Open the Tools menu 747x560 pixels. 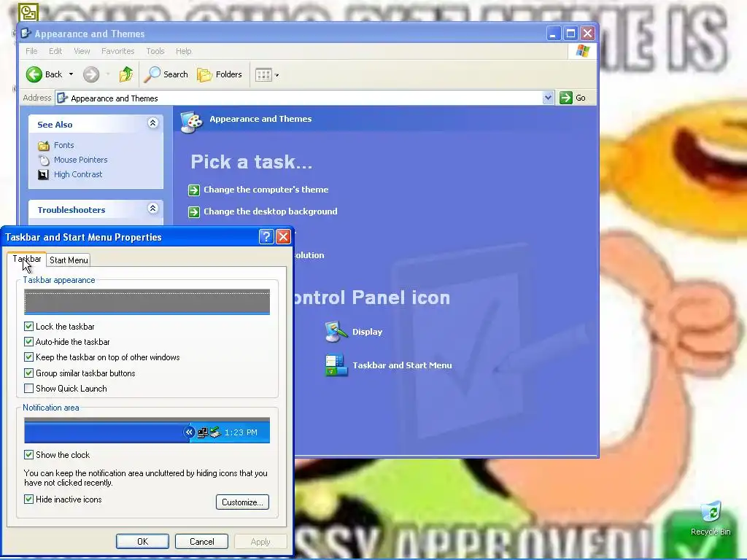click(x=155, y=51)
